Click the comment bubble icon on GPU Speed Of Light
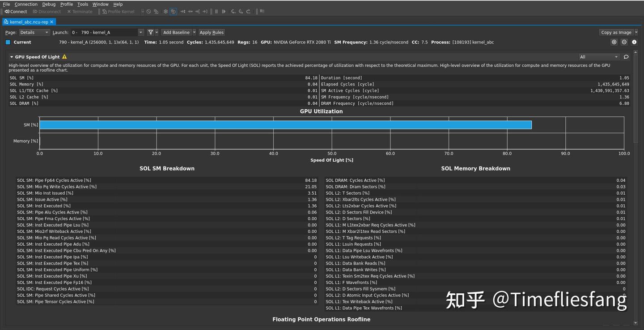The image size is (644, 330). 626,57
